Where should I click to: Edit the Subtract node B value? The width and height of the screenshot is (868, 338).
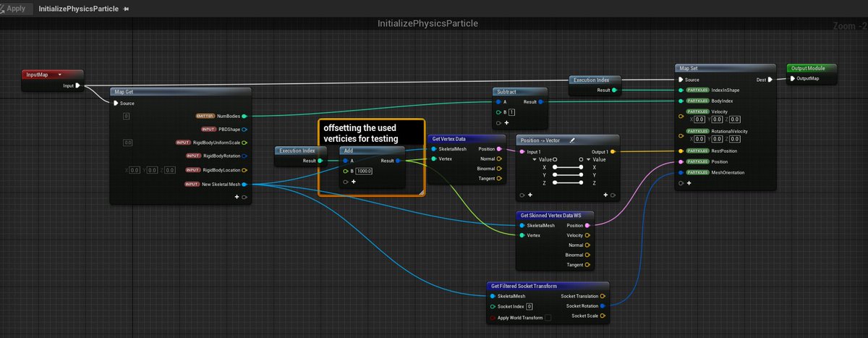(511, 112)
